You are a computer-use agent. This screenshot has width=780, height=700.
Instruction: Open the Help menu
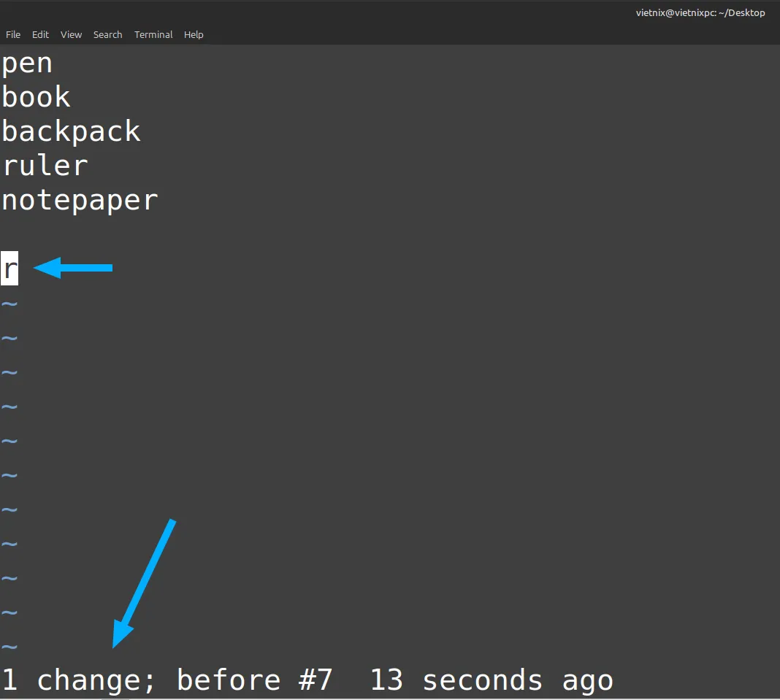(194, 35)
